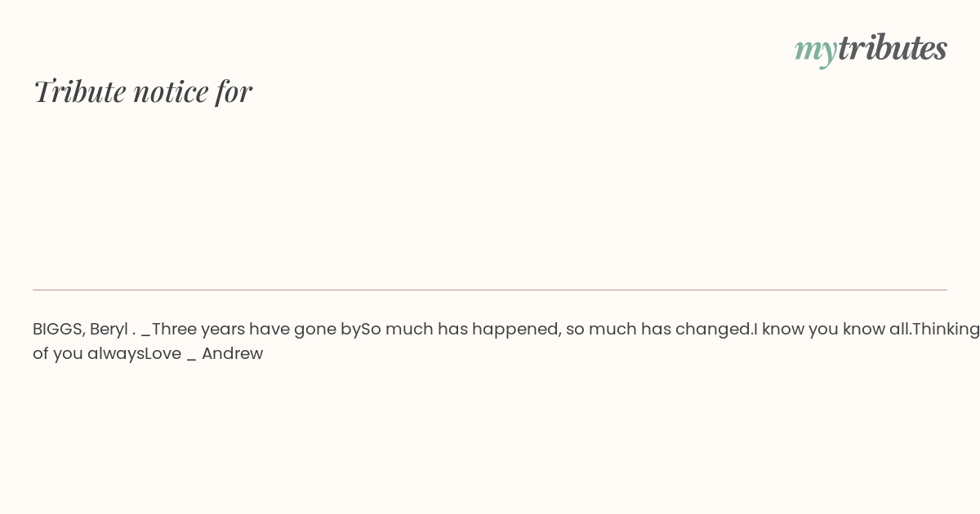Screen dimensions: 980x514
Task: Click the signature name "Andrew"
Action: pyautogui.click(x=232, y=354)
